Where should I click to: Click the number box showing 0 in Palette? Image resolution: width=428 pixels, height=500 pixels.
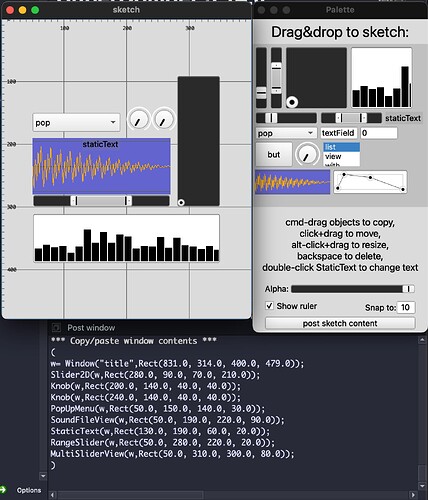pyautogui.click(x=379, y=133)
